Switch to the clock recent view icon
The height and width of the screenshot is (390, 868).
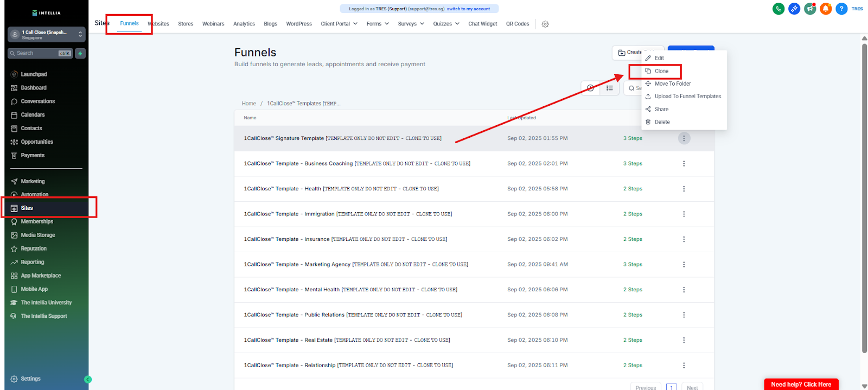point(590,88)
